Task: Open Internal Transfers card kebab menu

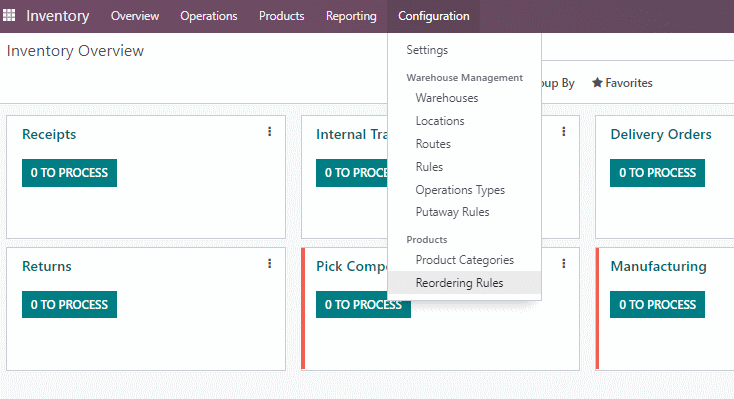Action: 564,132
